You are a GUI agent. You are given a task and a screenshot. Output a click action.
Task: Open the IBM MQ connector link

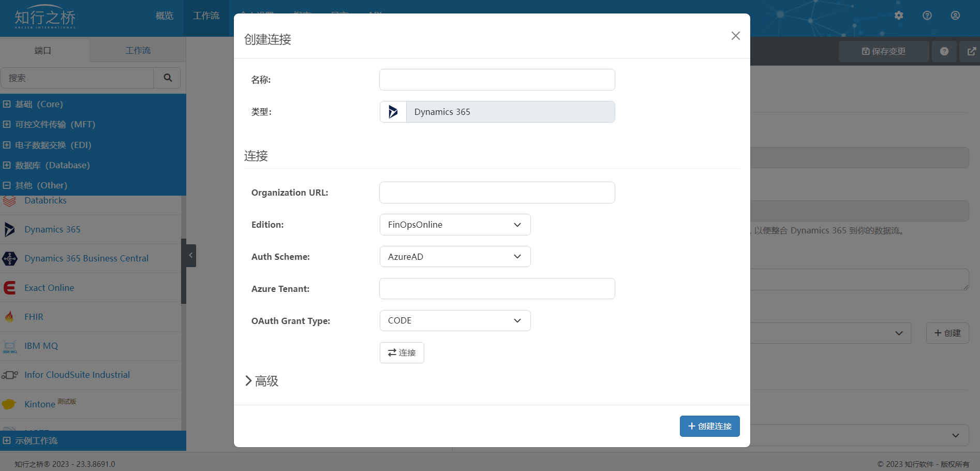click(41, 346)
